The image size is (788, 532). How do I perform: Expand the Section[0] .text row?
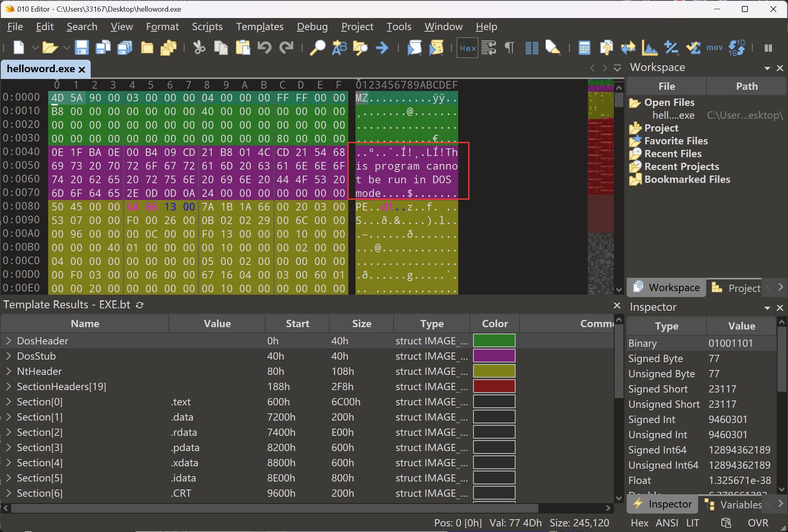coord(8,402)
